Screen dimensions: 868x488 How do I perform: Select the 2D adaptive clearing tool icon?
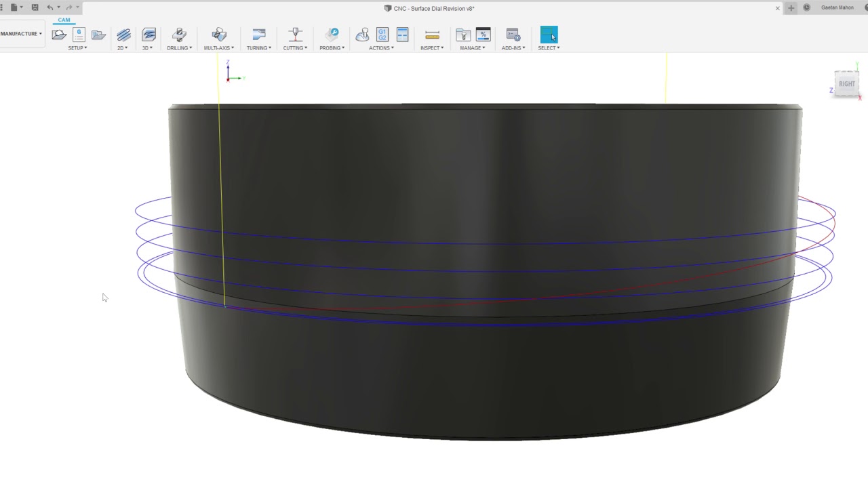pos(123,35)
